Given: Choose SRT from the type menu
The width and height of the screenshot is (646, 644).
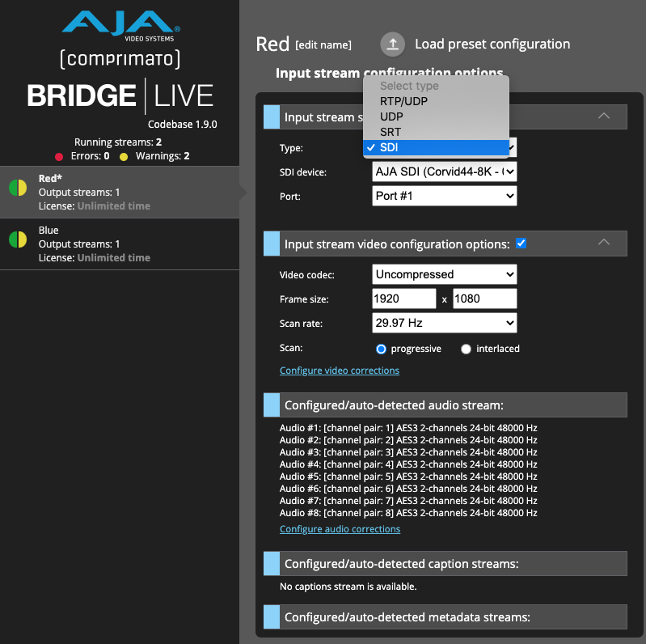Looking at the screenshot, I should [391, 132].
